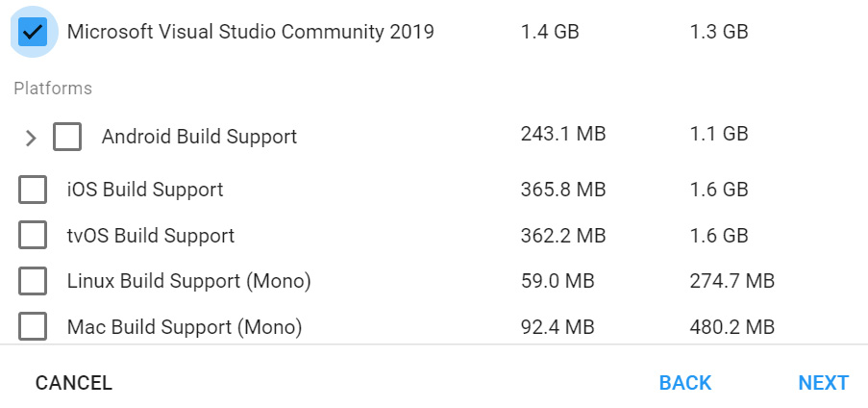Click Visual Studio's 1.4 GB download size
Image resolution: width=868 pixels, height=408 pixels.
pyautogui.click(x=550, y=32)
